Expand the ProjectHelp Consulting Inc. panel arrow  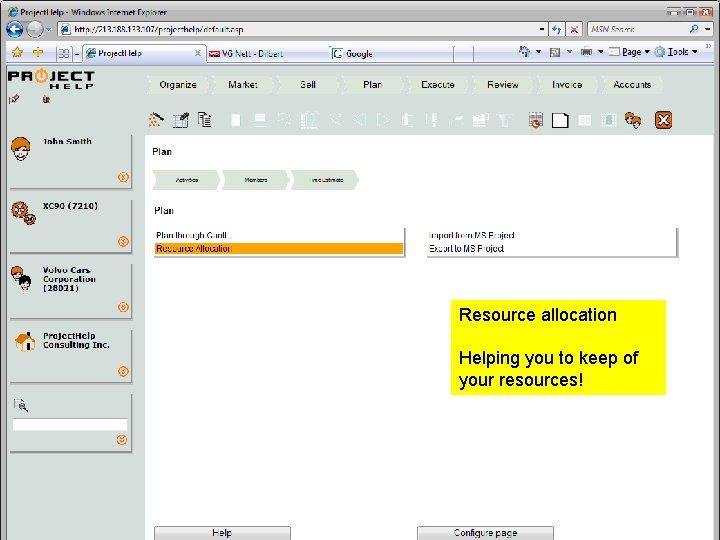click(123, 371)
